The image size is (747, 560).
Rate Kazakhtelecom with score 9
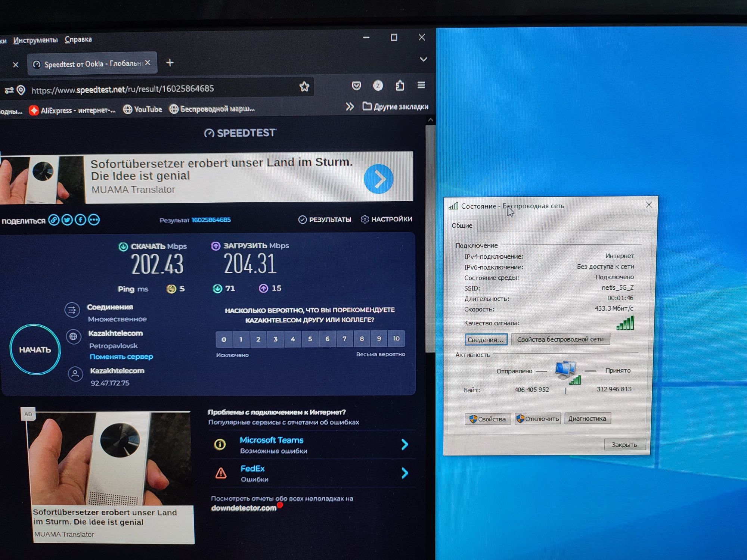[x=379, y=339]
